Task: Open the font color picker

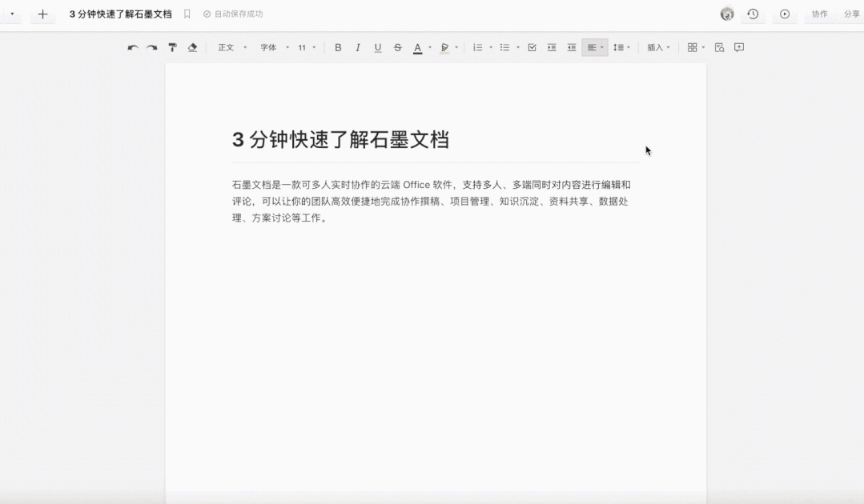Action: (x=418, y=47)
